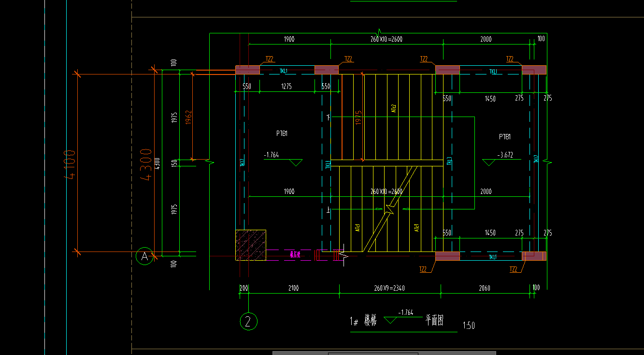
Task: Click the 1275 dimension text
Action: coord(286,87)
